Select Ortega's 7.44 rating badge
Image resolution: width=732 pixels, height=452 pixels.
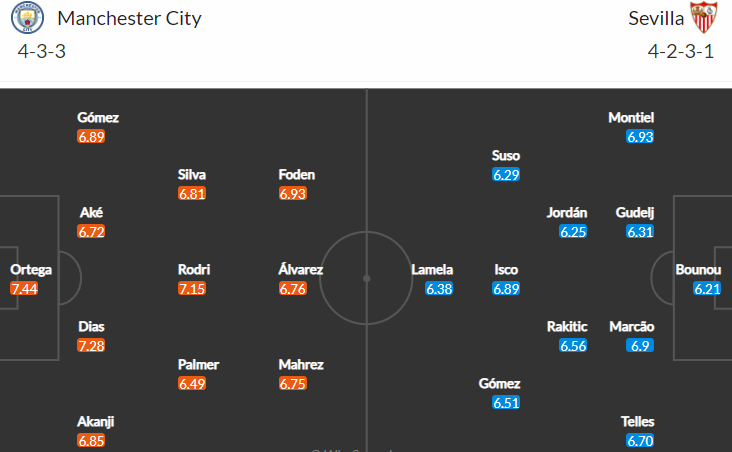point(24,289)
